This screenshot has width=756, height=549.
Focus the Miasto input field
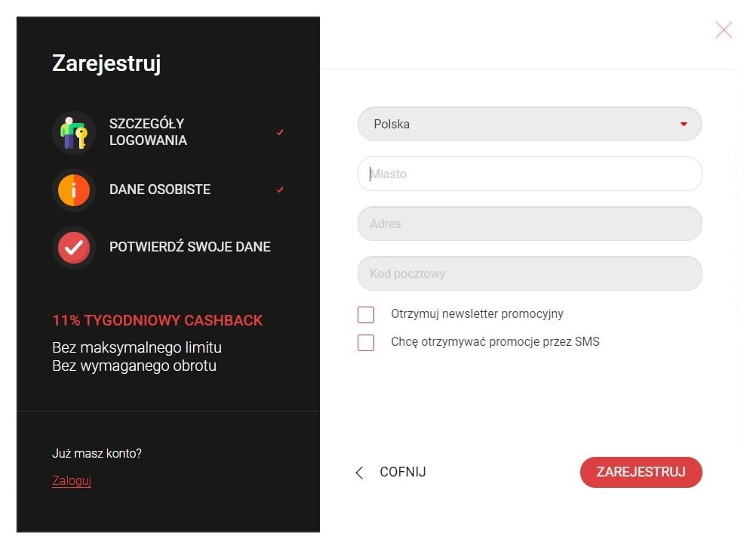click(529, 174)
